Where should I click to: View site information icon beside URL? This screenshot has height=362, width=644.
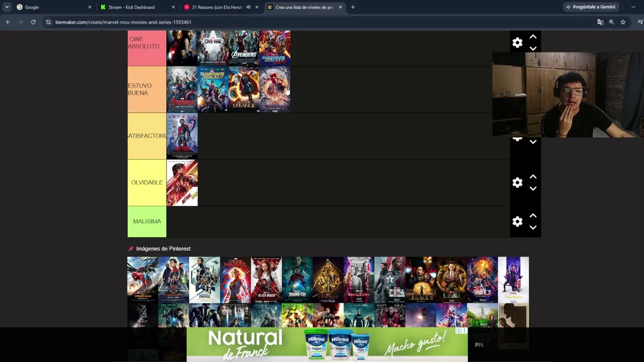48,22
